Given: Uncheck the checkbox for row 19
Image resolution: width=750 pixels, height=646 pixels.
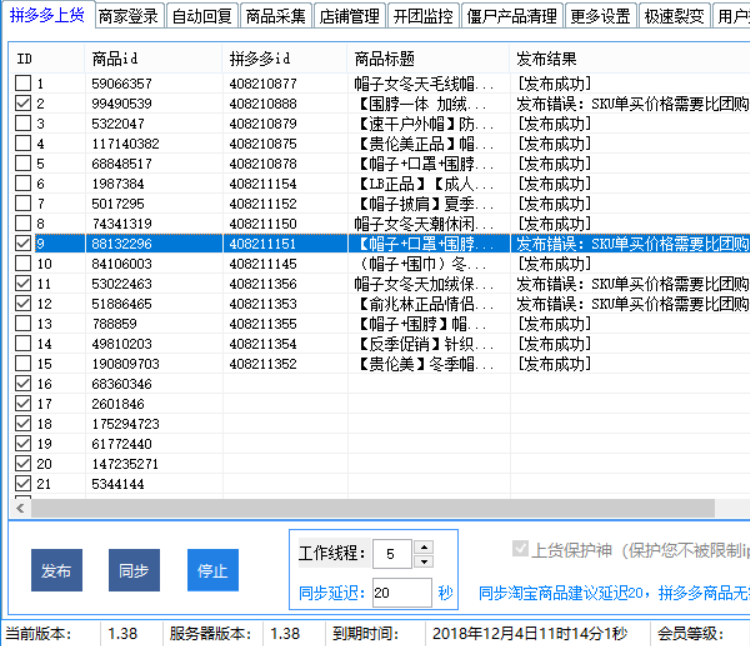Looking at the screenshot, I should click(x=23, y=444).
